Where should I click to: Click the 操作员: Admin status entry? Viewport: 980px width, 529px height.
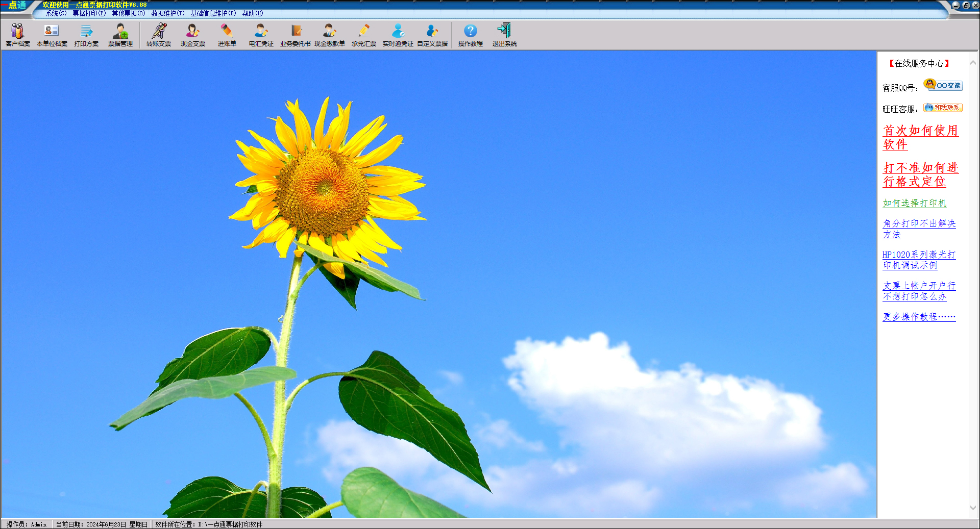tap(27, 524)
